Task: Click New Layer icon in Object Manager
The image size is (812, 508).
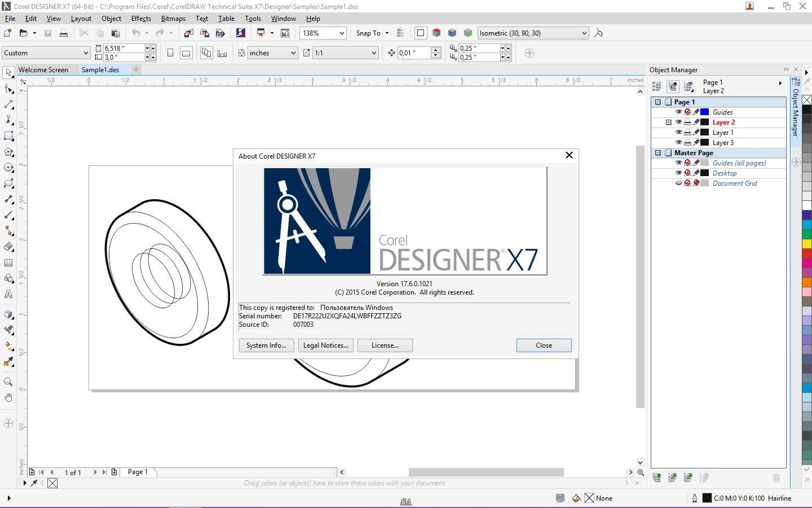Action: tap(657, 478)
